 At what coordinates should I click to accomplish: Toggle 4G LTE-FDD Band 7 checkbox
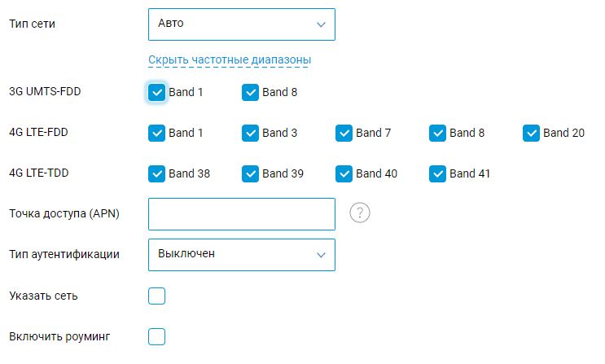click(344, 134)
